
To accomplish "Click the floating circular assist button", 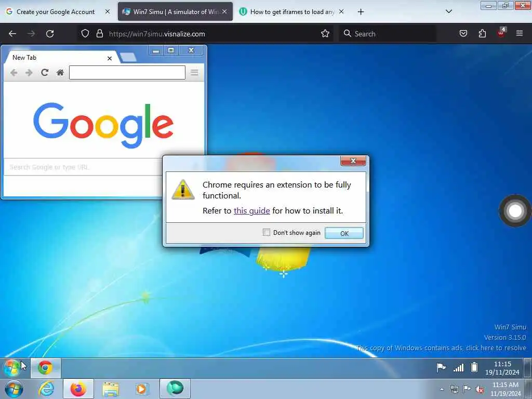I will (x=515, y=211).
